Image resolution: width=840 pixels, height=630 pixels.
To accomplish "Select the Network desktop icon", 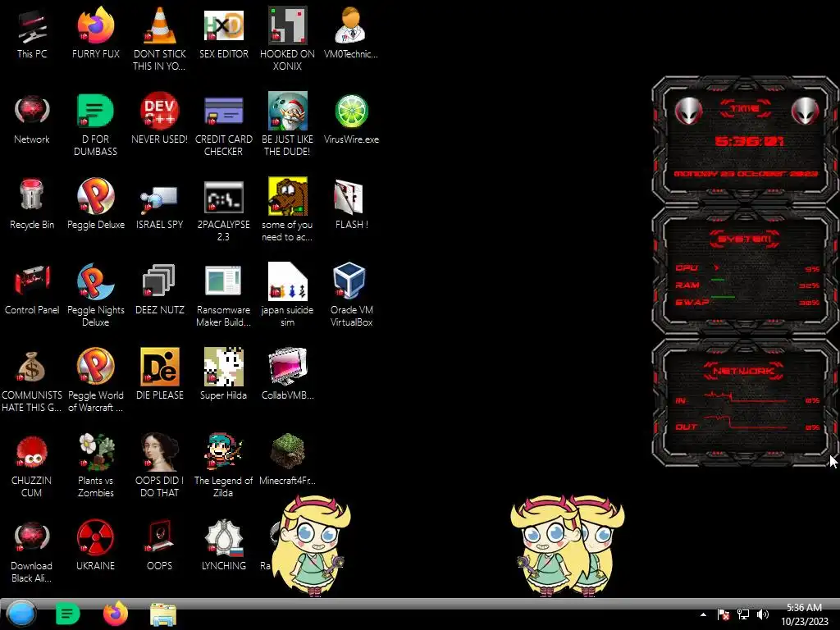I will tap(32, 119).
